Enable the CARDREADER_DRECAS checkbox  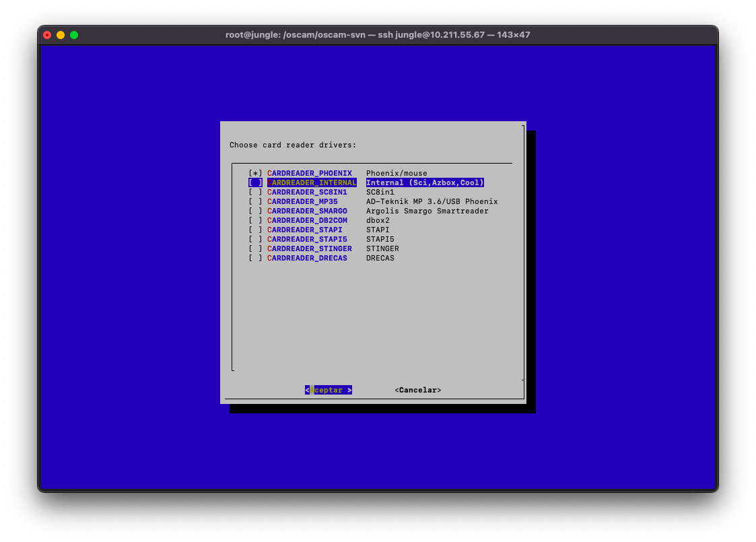click(x=255, y=259)
